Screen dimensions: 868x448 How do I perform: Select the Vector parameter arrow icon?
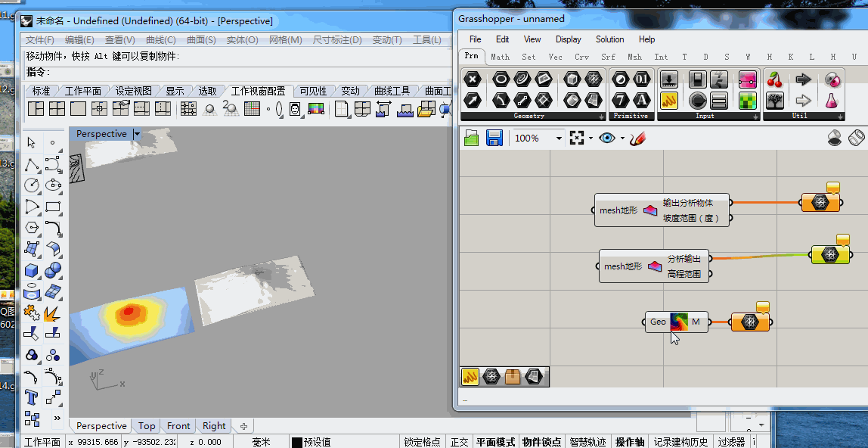(472, 100)
